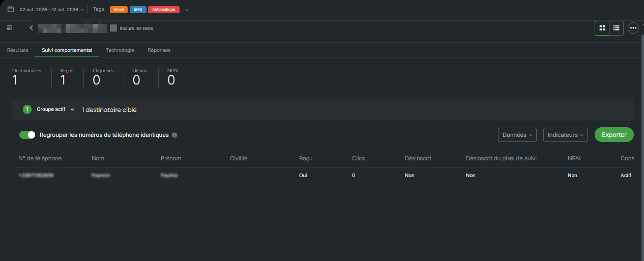Click the Destinataires count of 1
The height and width of the screenshot is (261, 644).
coord(15,80)
